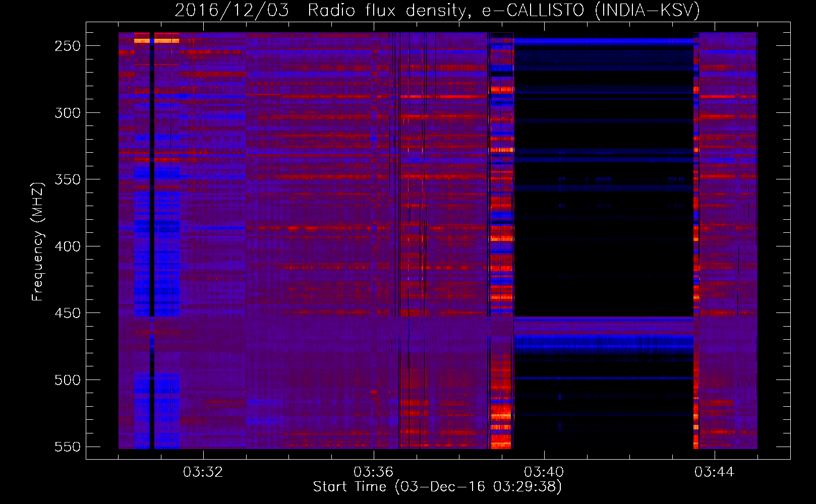Click the 500 frequency tick label
Screen dimensions: 816x504
[x=68, y=380]
